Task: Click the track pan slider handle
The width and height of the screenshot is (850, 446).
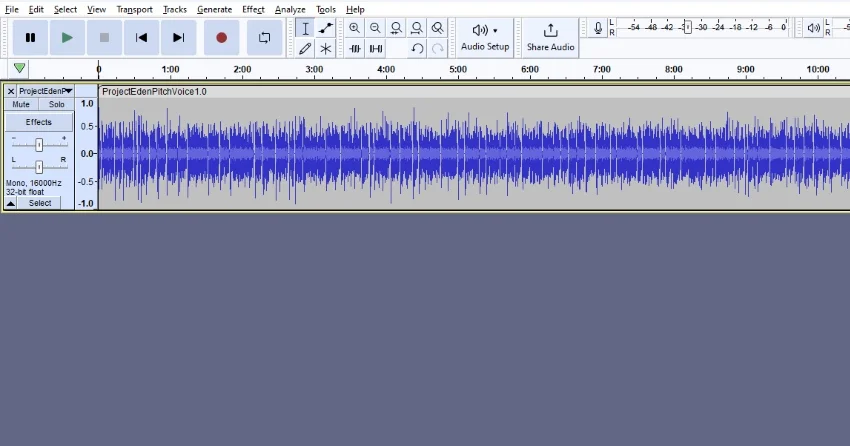Action: coord(39,166)
